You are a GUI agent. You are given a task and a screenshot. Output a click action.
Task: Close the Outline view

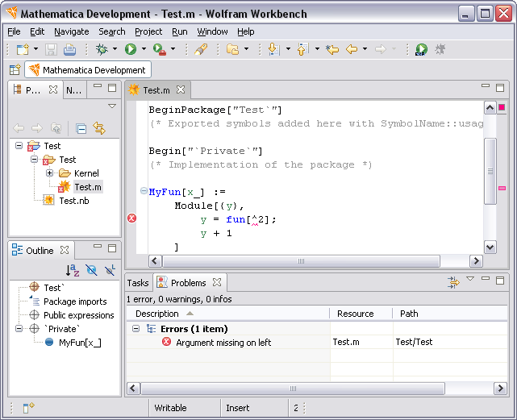coord(65,250)
